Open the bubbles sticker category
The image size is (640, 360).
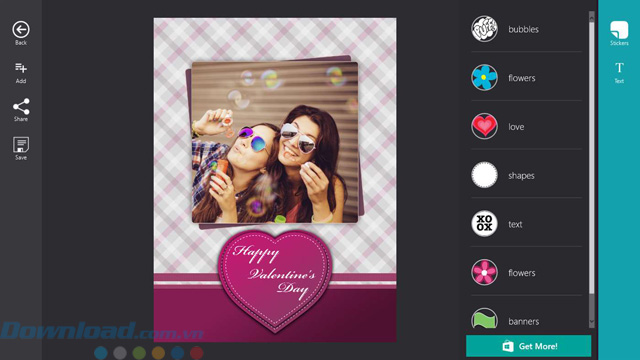coord(526,29)
